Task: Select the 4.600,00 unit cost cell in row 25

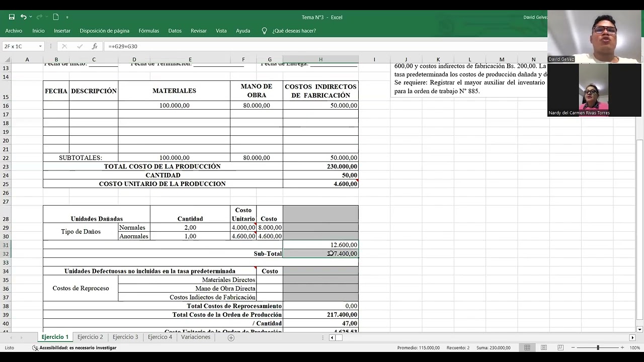Action: coord(320,184)
